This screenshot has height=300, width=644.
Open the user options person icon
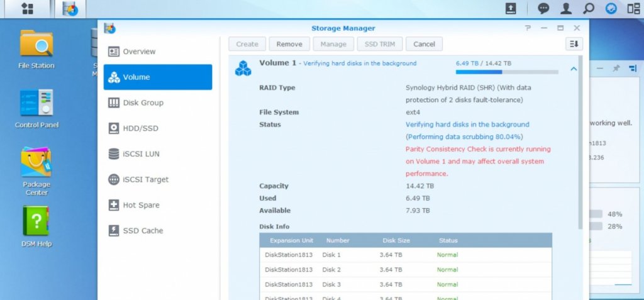pyautogui.click(x=566, y=9)
